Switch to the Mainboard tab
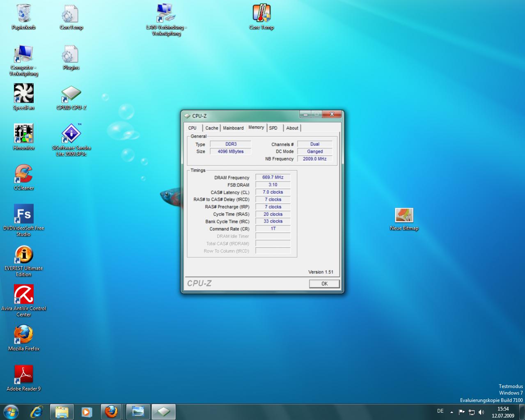Viewport: 525px width, 420px height. pos(233,128)
